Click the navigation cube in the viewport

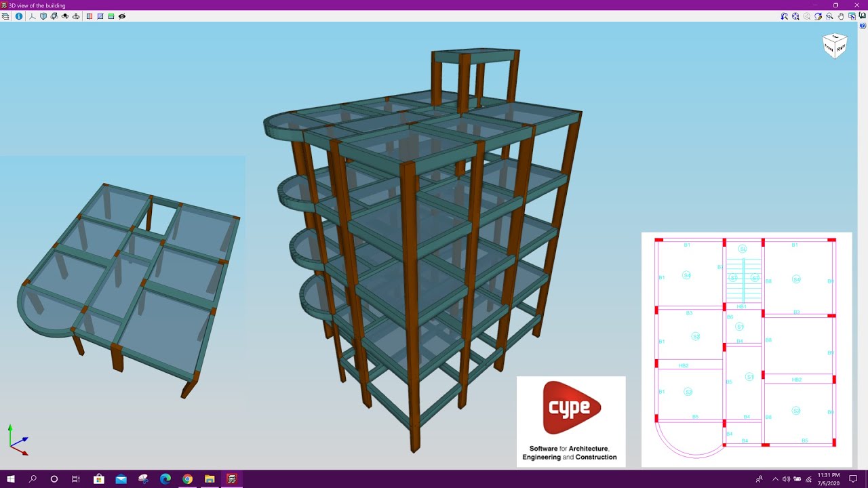click(x=834, y=45)
